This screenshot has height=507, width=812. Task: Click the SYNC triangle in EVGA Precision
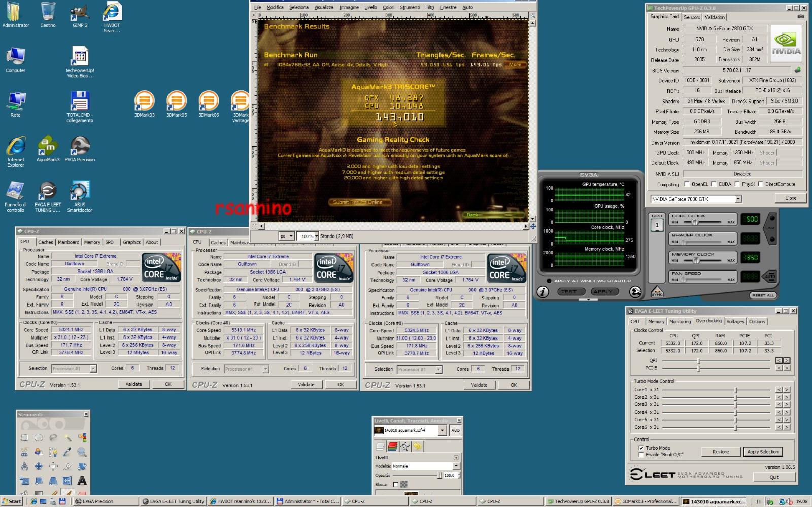point(657,291)
